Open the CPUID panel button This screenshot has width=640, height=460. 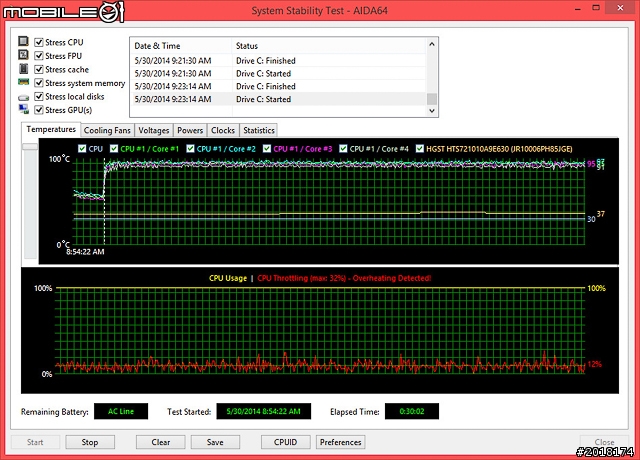(x=285, y=442)
